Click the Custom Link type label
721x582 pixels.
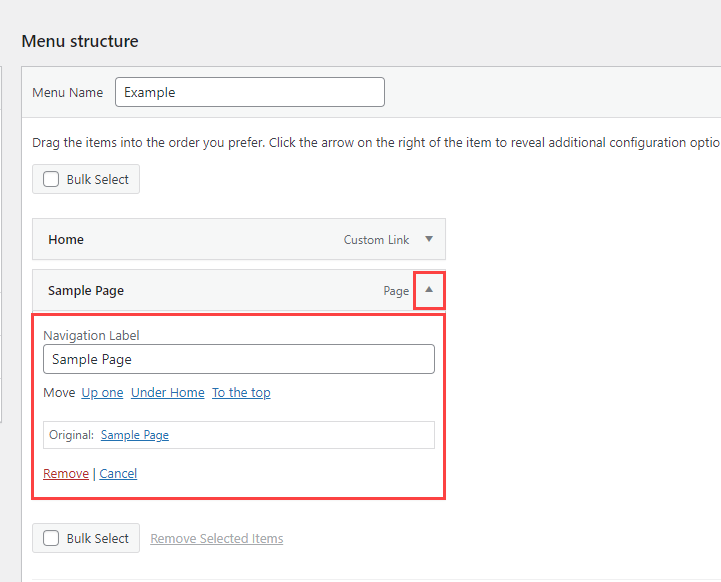point(377,240)
